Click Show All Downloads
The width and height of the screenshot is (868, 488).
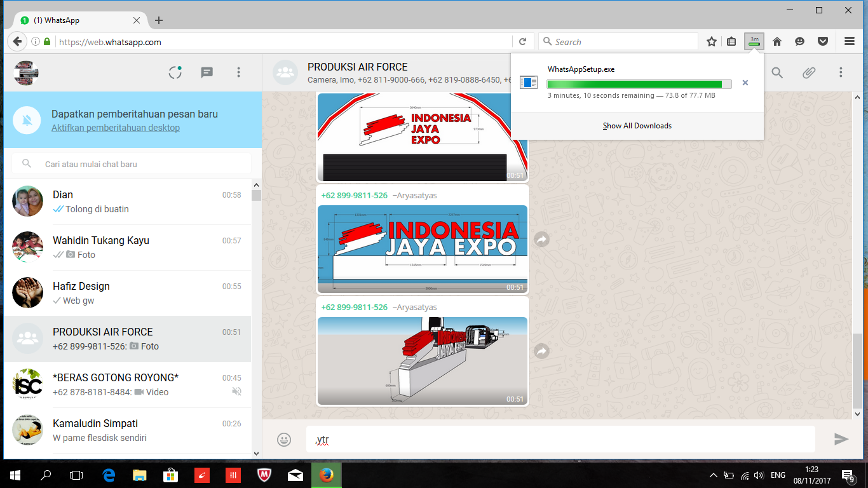[x=637, y=126]
